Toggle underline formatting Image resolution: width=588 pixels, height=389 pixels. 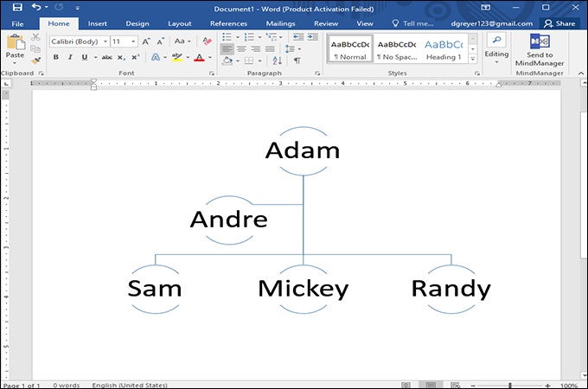click(85, 57)
